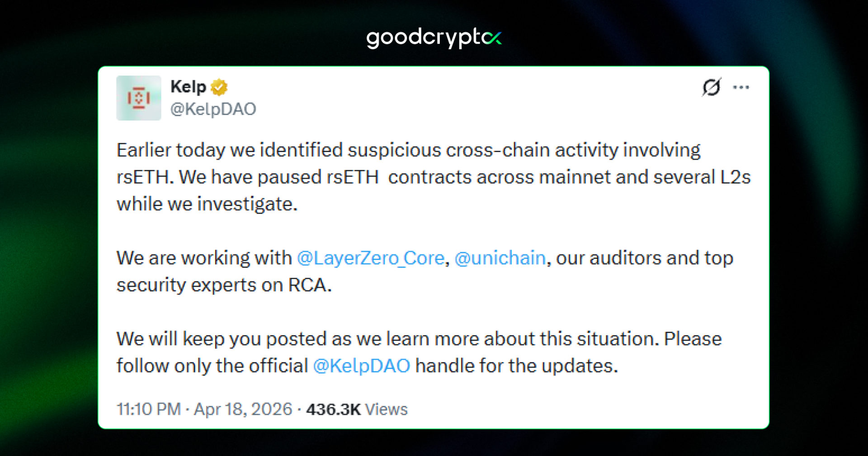Open the @KelpDAO handle under the name
The image size is (868, 456).
point(213,109)
